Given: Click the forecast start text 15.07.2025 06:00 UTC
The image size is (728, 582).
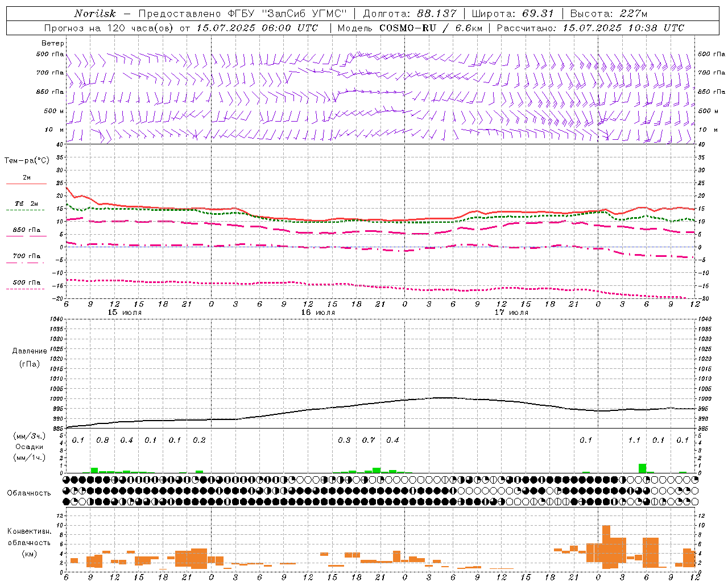Looking at the screenshot, I should coord(257,28).
